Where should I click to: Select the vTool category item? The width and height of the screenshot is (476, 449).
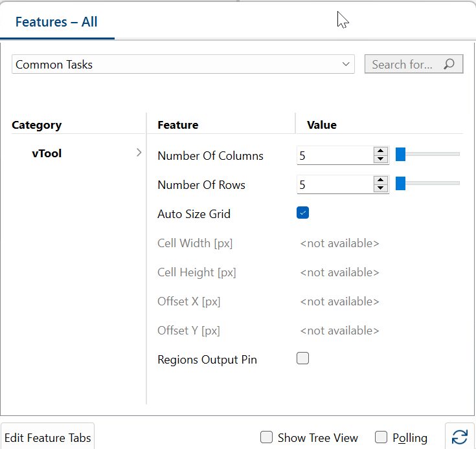47,154
